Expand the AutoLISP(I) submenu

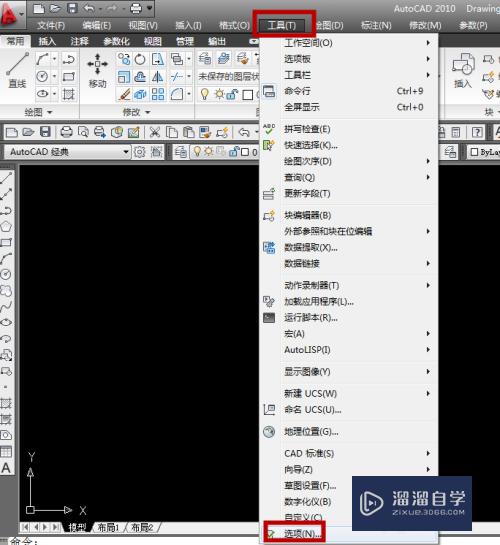(x=349, y=350)
